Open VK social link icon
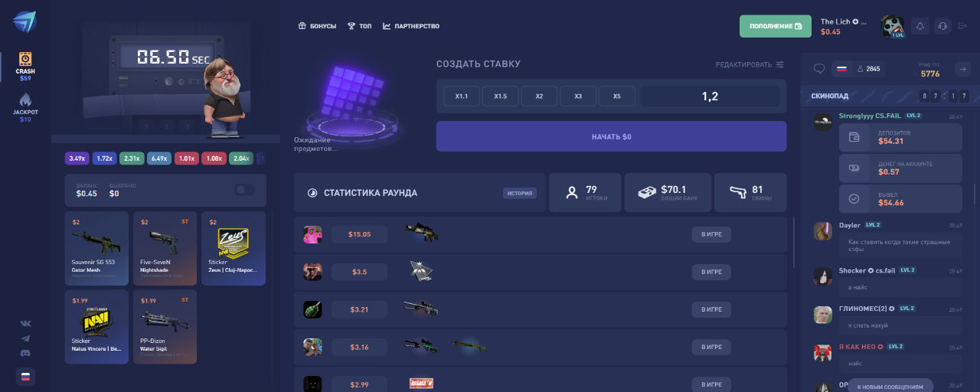 click(x=25, y=323)
